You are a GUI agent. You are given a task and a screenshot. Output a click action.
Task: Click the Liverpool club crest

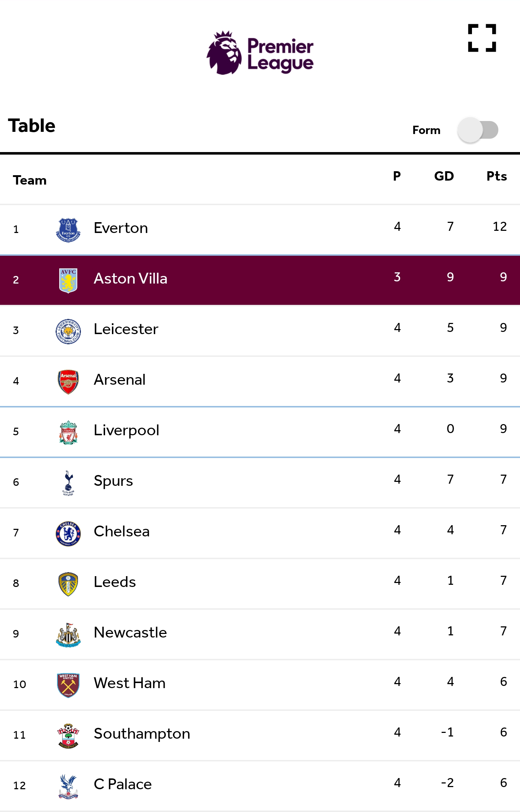point(68,432)
